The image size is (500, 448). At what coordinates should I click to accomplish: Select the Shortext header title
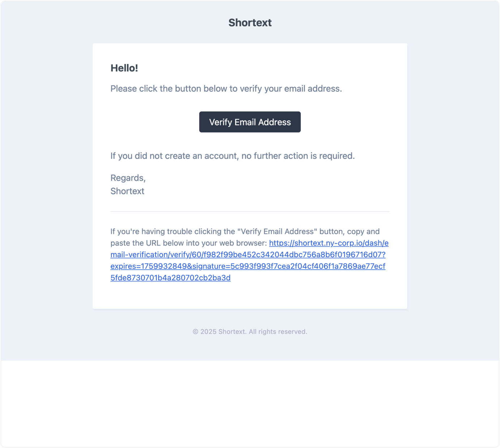[x=249, y=22]
